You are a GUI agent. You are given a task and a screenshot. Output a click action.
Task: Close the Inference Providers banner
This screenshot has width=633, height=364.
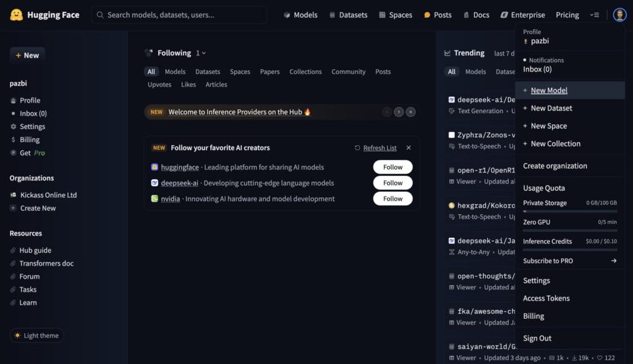pos(410,112)
